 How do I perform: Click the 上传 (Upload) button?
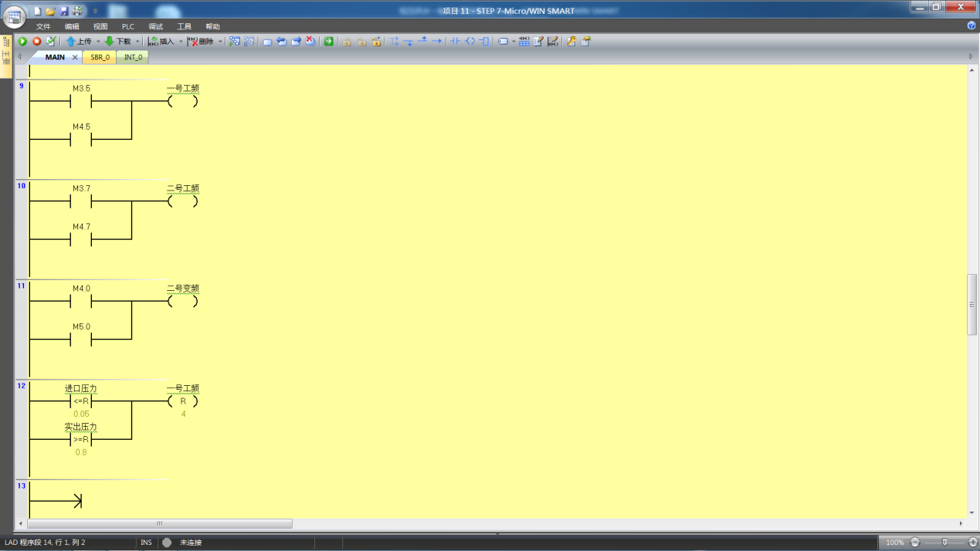[x=79, y=41]
